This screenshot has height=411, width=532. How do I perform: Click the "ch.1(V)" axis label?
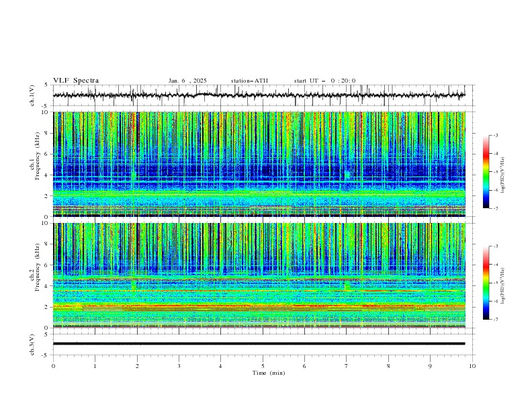[x=32, y=95]
